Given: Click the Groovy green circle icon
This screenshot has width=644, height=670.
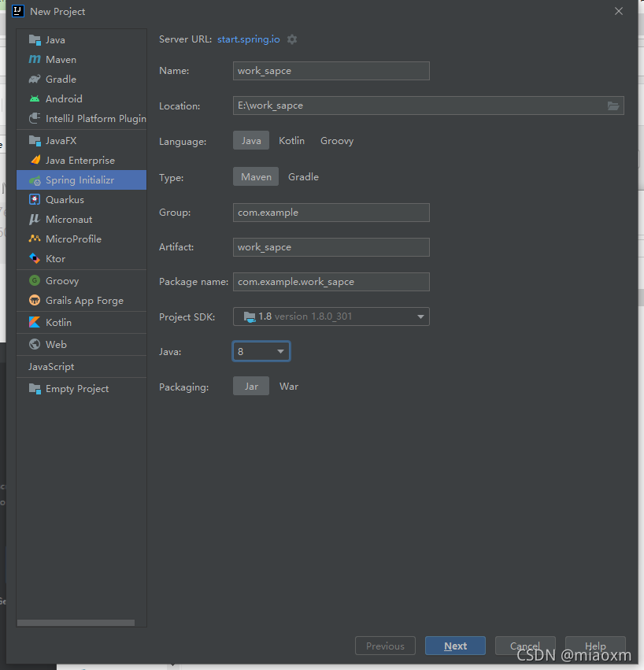Looking at the screenshot, I should pyautogui.click(x=35, y=281).
